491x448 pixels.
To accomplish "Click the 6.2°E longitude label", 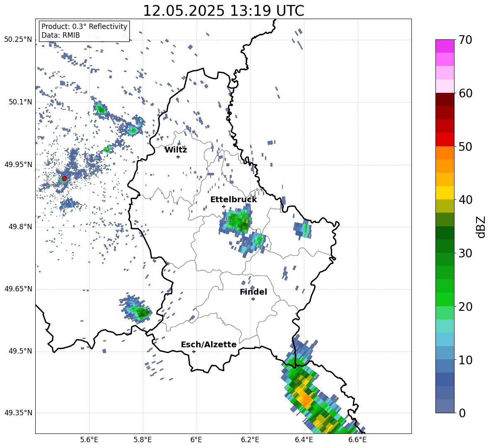I will [250, 440].
